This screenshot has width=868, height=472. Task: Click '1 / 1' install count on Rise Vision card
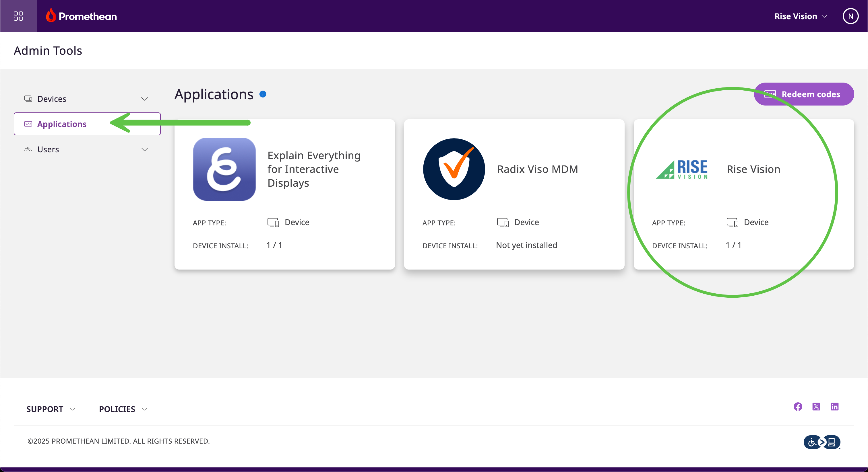[734, 245]
